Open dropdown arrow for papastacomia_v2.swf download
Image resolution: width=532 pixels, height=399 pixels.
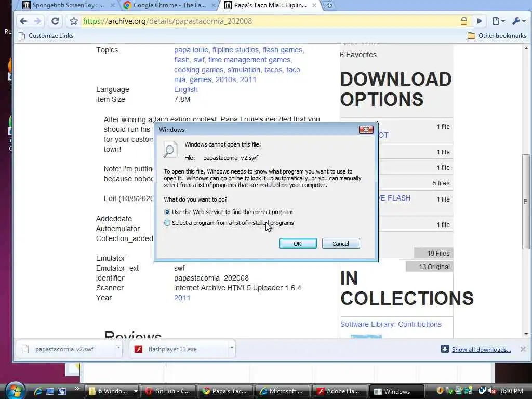tap(118, 347)
